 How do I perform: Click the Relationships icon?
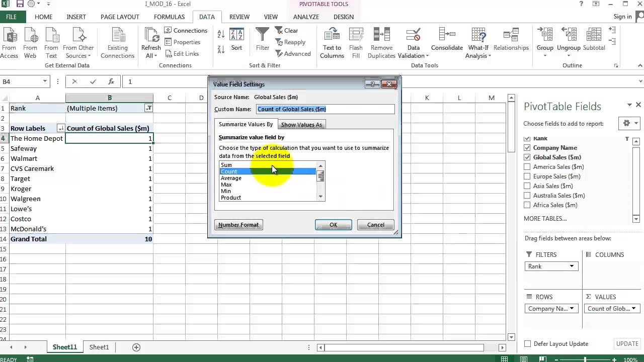(x=511, y=35)
